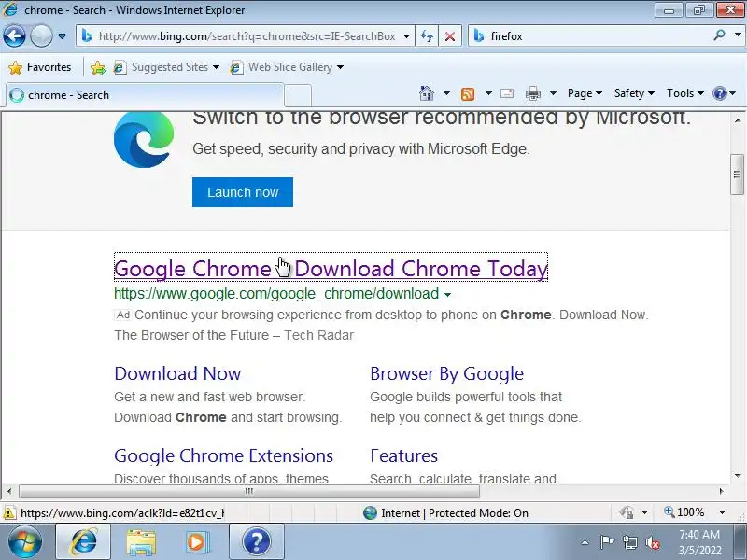
Task: Click the Help question mark taskbar icon
Action: tap(256, 542)
